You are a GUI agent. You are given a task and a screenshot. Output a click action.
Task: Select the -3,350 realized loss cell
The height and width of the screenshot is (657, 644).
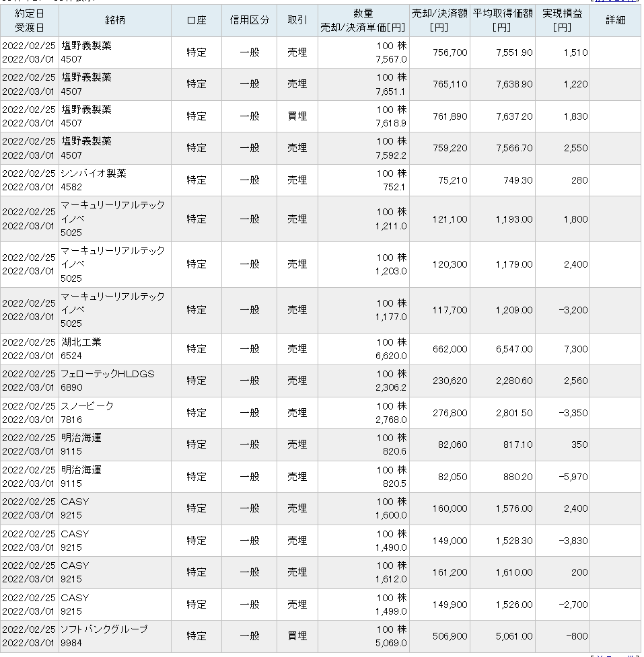coord(563,413)
